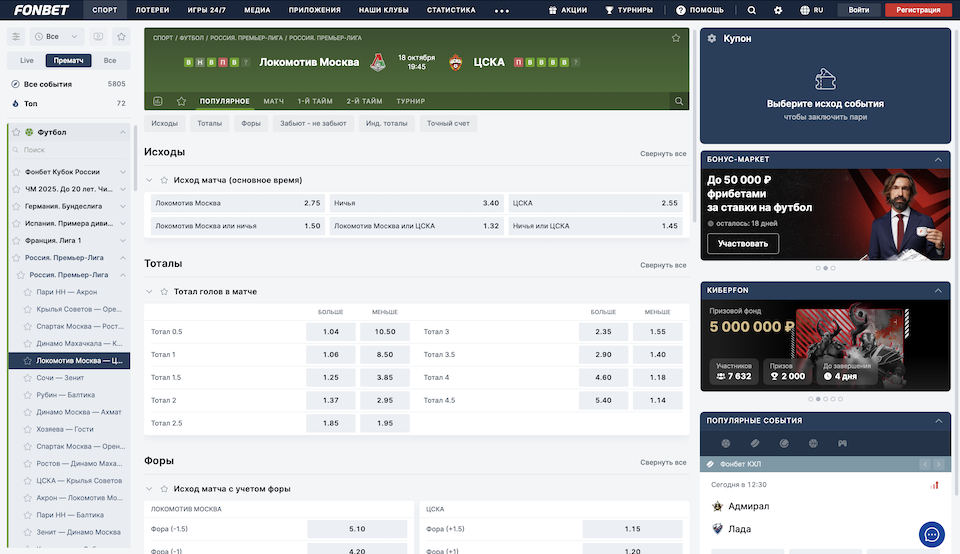This screenshot has height=554, width=960.
Task: Select second dot of bonus banner carousel
Action: click(825, 268)
